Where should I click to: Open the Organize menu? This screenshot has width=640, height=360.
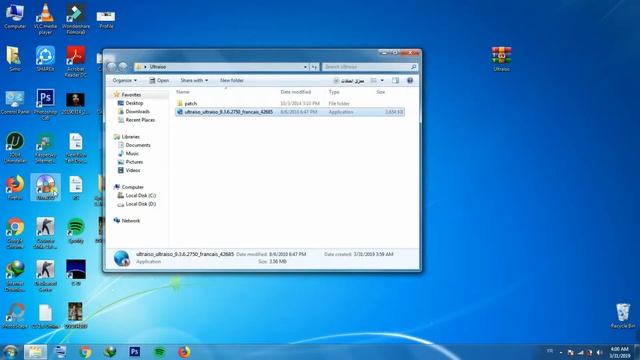pyautogui.click(x=124, y=80)
